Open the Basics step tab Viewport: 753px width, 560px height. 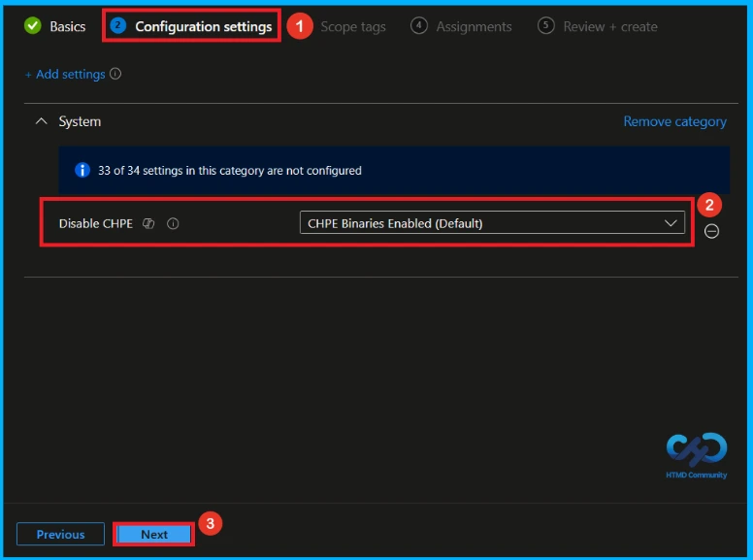tap(55, 26)
